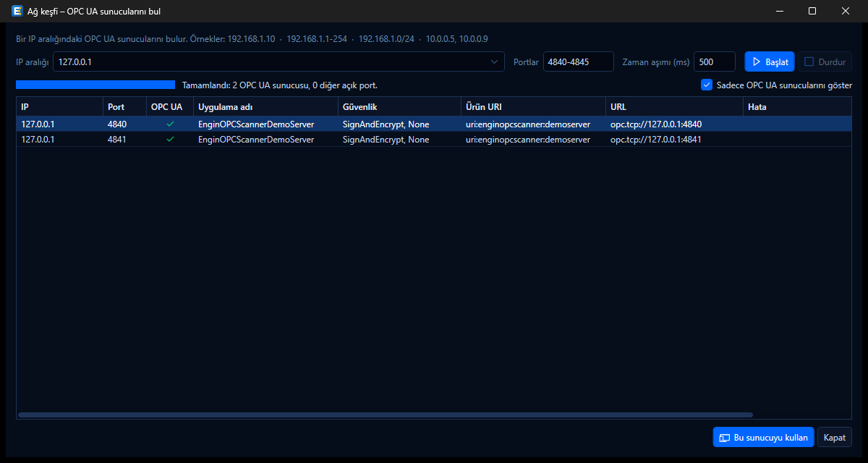The width and height of the screenshot is (868, 463).
Task: Click the URL column header
Action: [x=674, y=107]
